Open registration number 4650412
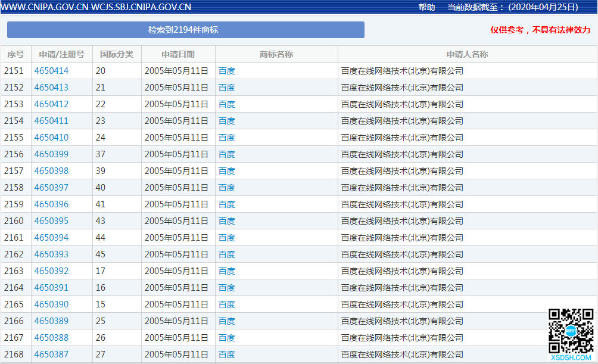This screenshot has width=598, height=364. pyautogui.click(x=51, y=104)
